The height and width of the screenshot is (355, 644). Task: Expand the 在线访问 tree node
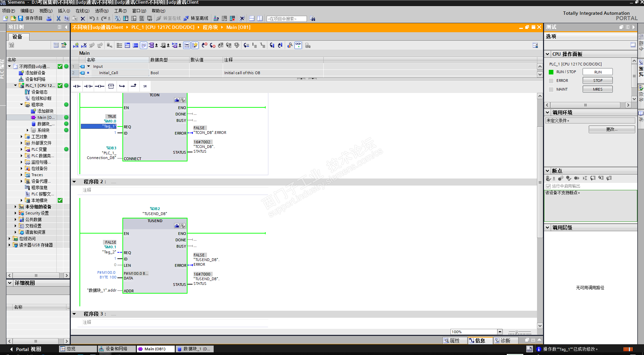(x=9, y=239)
